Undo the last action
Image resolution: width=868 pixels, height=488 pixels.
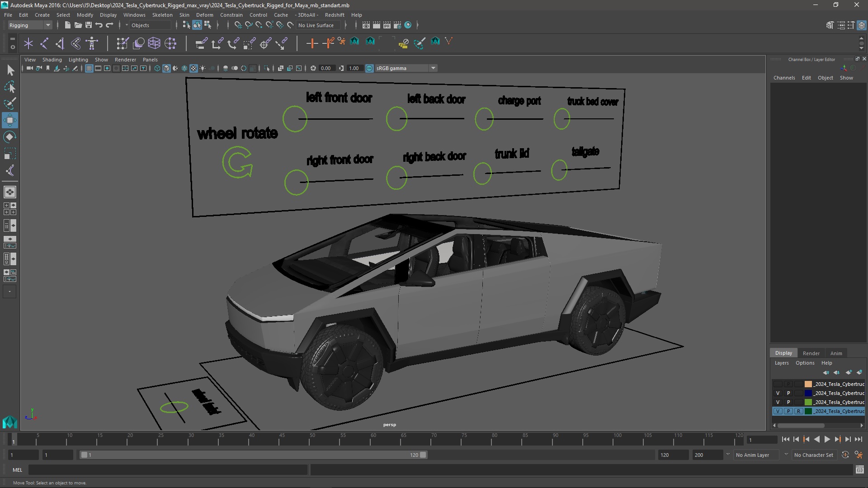[x=99, y=25]
